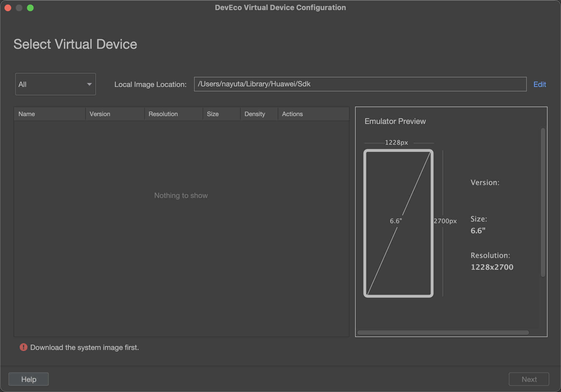
Task: Click the red error icon beside download message
Action: 24,347
